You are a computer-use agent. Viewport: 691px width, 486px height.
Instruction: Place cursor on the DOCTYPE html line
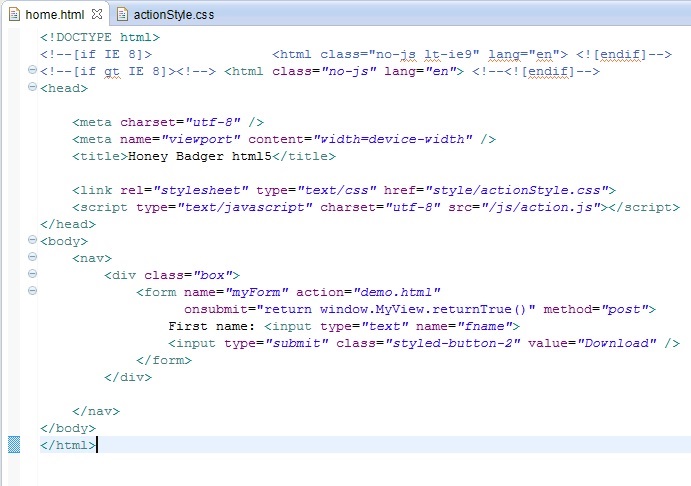coord(99,37)
